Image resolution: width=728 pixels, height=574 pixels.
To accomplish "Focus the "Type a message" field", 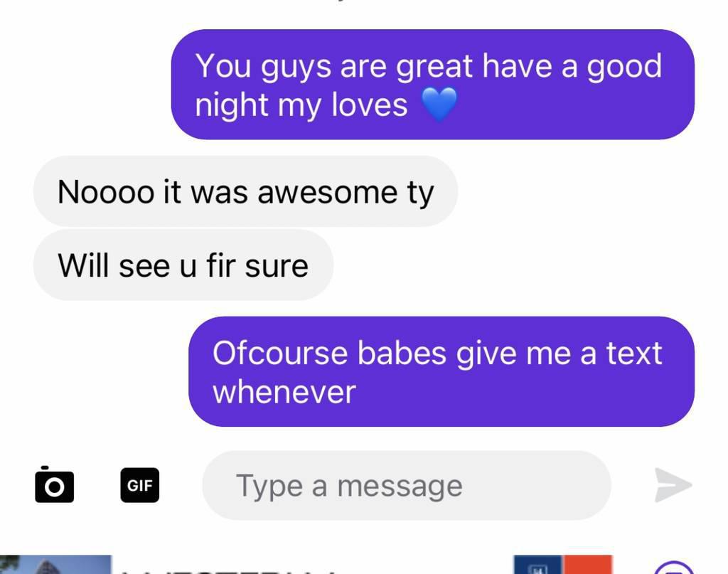I will pos(406,485).
